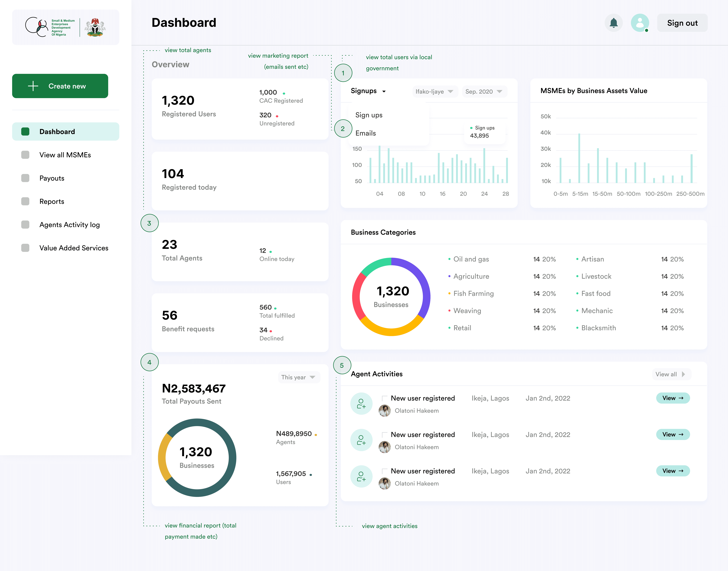Click the green Dashboard sidebar icon
Image resolution: width=728 pixels, height=571 pixels.
25,131
